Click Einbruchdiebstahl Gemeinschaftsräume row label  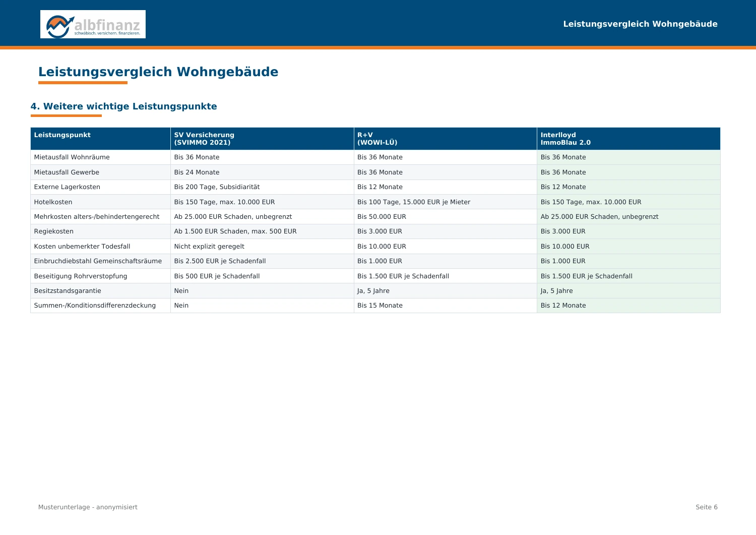(x=98, y=261)
